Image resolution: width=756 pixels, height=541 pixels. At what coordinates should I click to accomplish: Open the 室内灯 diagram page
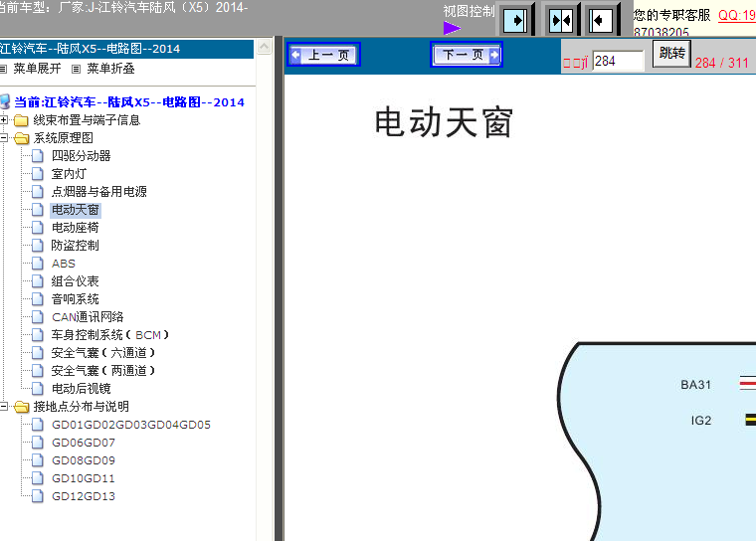click(69, 174)
